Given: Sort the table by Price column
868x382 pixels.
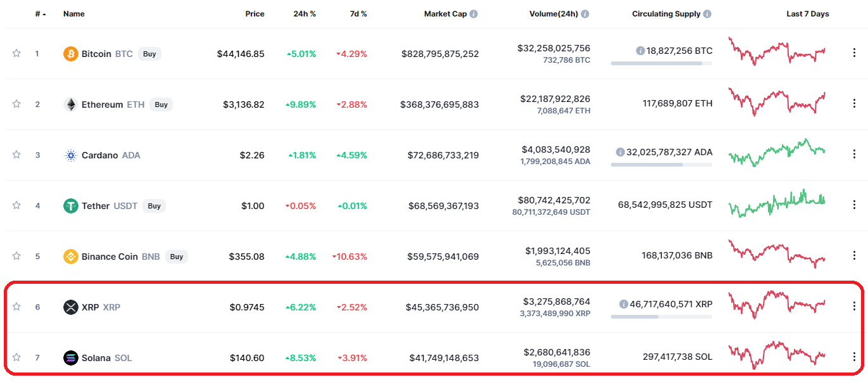Looking at the screenshot, I should (255, 14).
